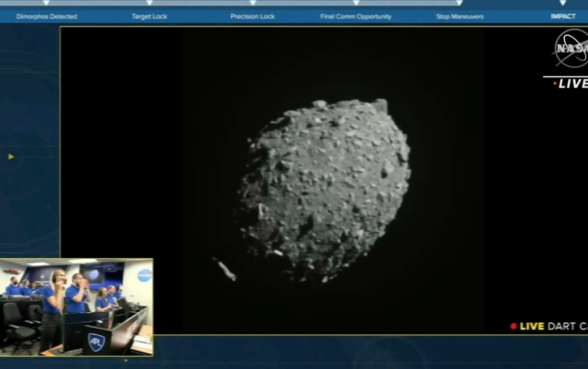Click the small bright fragment beside the asteroid
The image size is (588, 369).
(223, 269)
